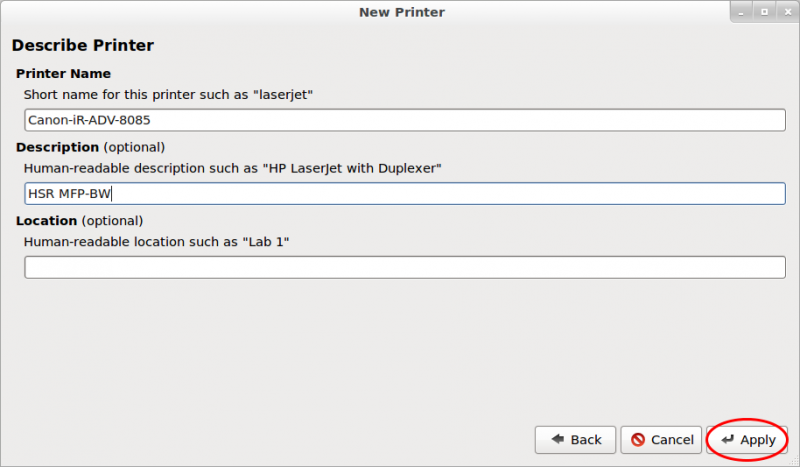Click the hint text mentioning "laserjet"
The image size is (800, 467).
(168, 95)
